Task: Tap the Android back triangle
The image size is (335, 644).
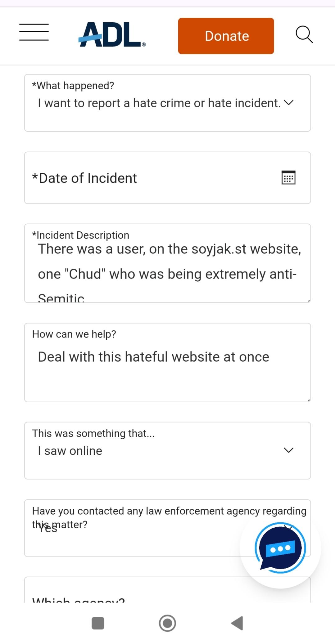Action: point(237,623)
